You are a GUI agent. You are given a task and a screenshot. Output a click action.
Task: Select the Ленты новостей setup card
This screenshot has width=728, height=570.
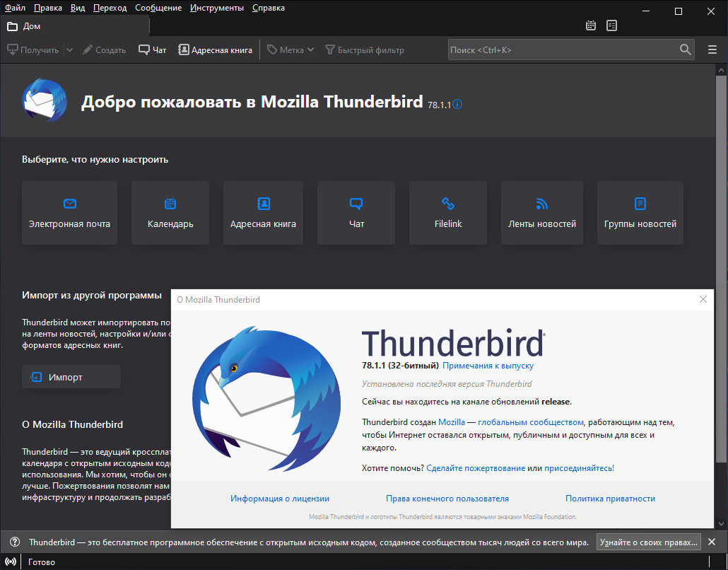pyautogui.click(x=542, y=213)
